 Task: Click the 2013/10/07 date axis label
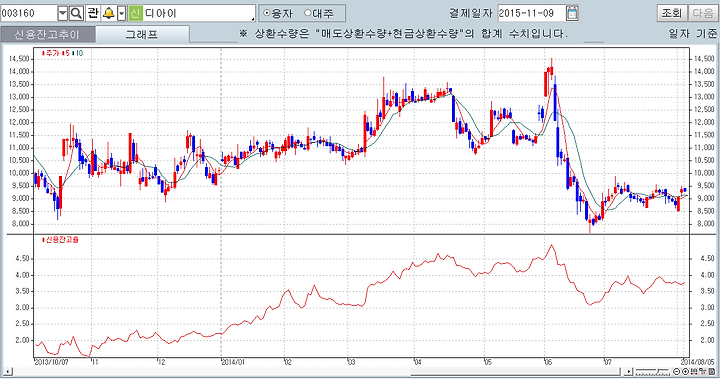coord(52,362)
